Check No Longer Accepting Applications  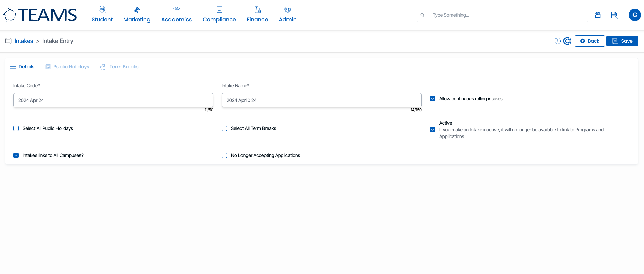click(x=224, y=155)
